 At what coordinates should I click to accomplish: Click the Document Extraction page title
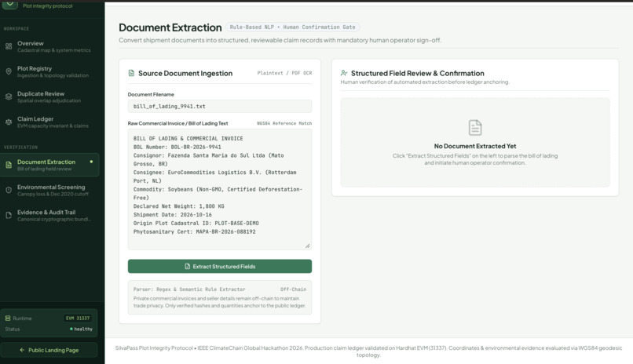coord(170,27)
